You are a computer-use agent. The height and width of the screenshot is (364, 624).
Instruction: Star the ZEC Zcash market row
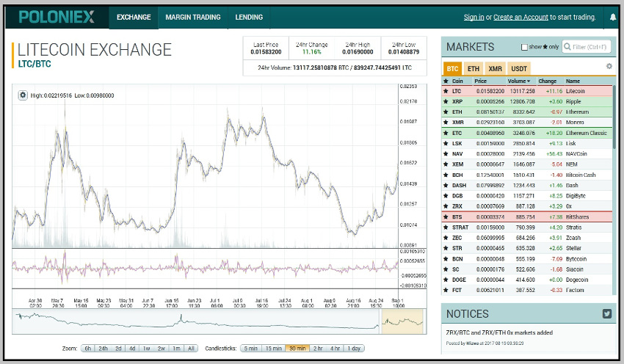[x=446, y=238]
